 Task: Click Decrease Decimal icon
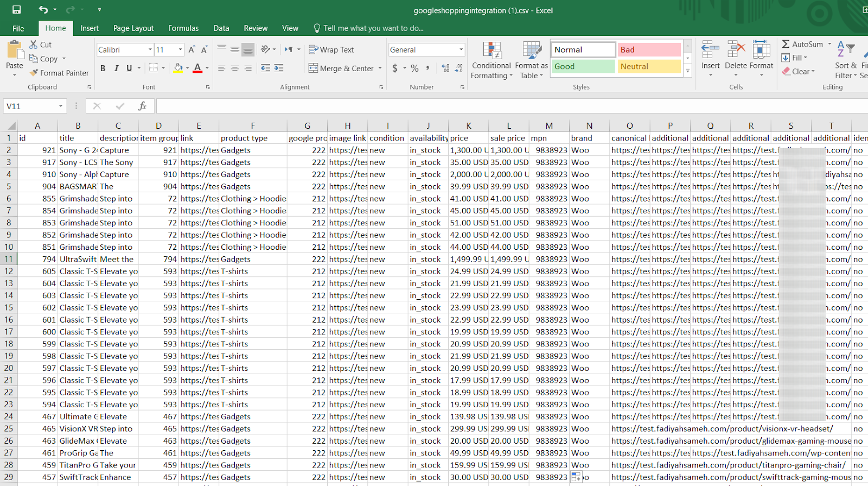459,68
